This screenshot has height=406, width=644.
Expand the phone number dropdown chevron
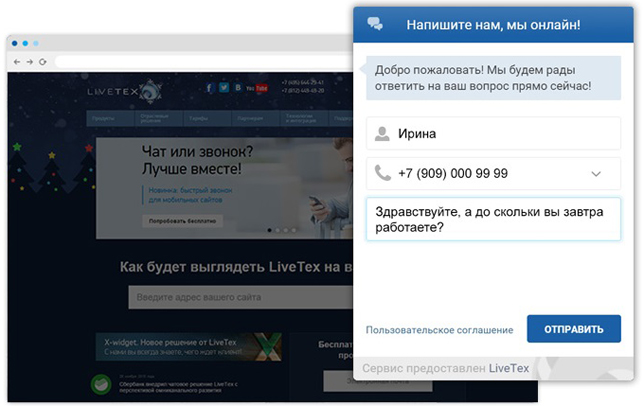(596, 174)
